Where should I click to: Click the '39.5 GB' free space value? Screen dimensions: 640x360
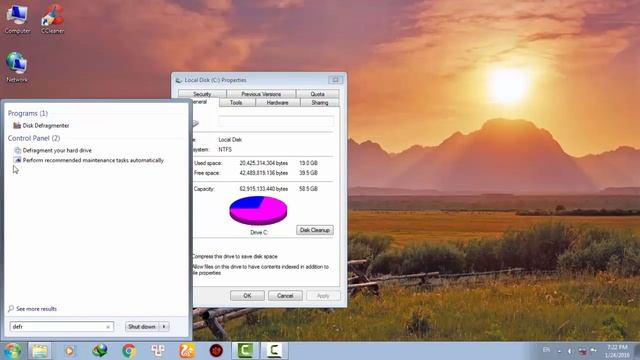(x=308, y=173)
